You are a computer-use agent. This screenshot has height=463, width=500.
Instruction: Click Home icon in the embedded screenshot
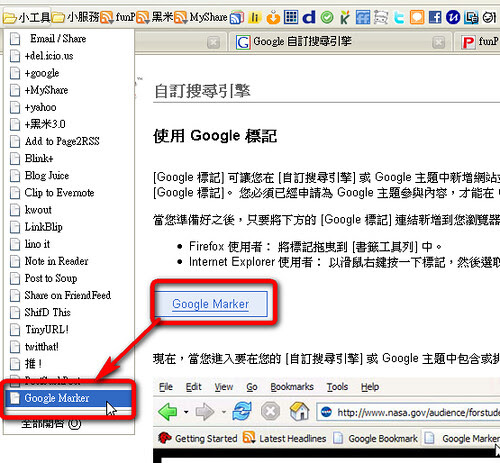[x=299, y=411]
